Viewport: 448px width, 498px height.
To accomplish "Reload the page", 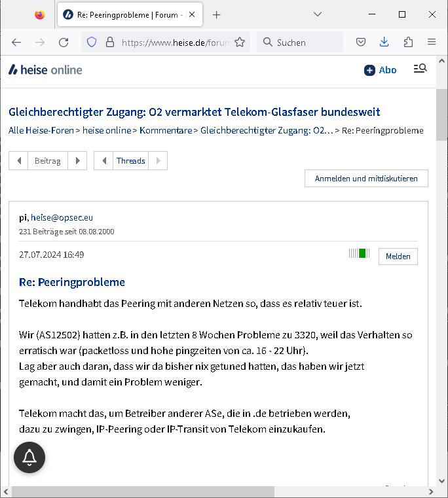I will [x=64, y=43].
